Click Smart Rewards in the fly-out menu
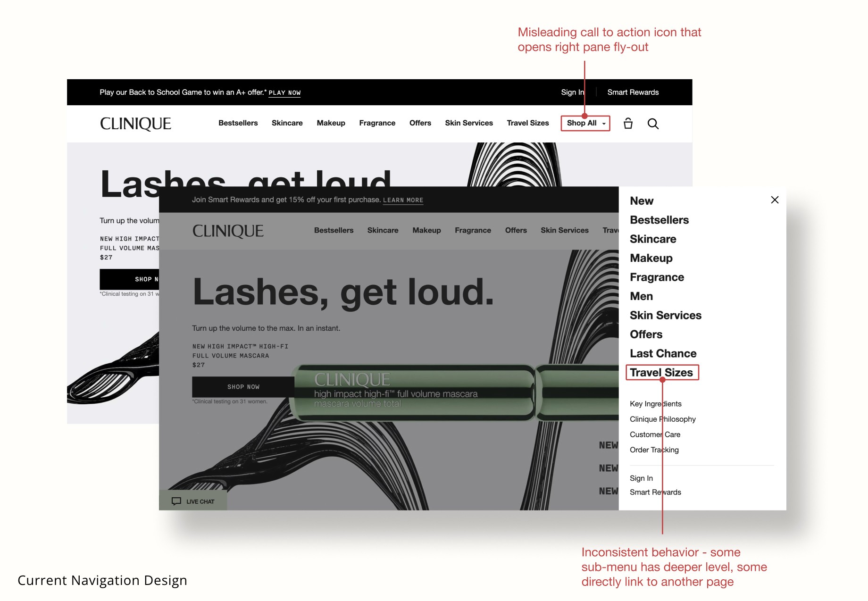 click(x=656, y=492)
